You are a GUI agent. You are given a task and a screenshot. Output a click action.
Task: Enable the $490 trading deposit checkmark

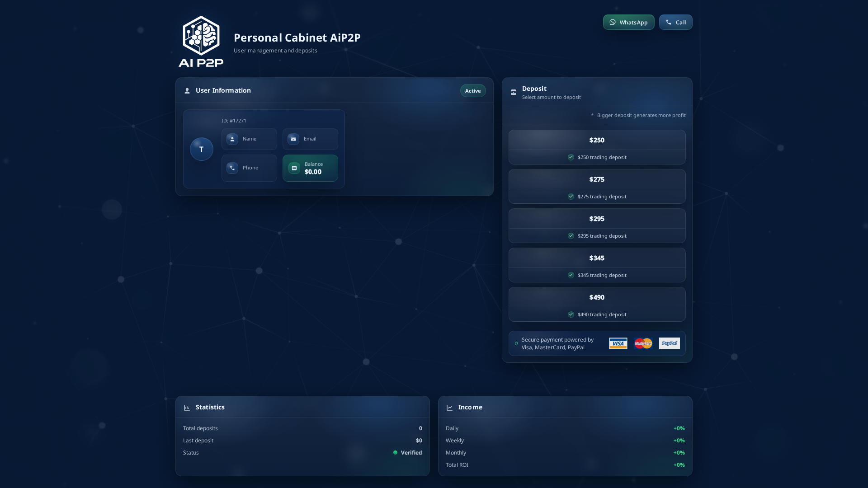click(x=571, y=314)
